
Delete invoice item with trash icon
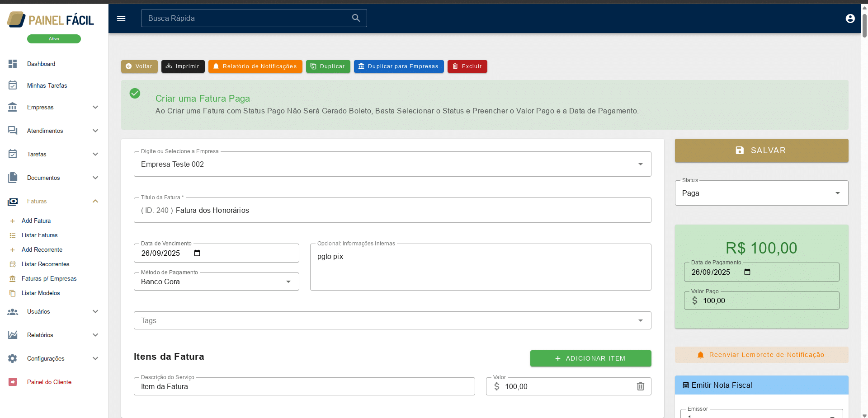click(x=640, y=386)
